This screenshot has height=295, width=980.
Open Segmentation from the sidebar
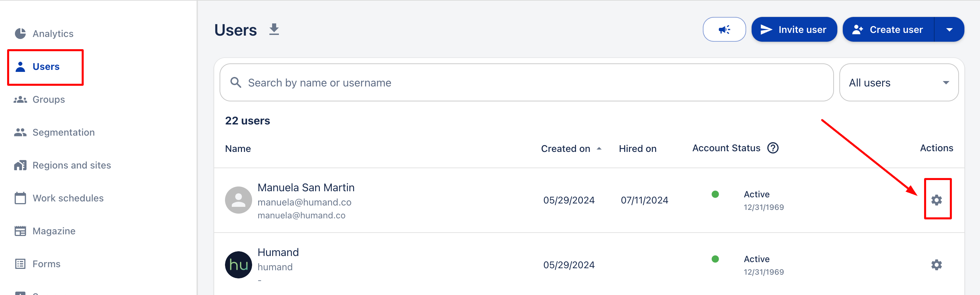click(x=63, y=133)
